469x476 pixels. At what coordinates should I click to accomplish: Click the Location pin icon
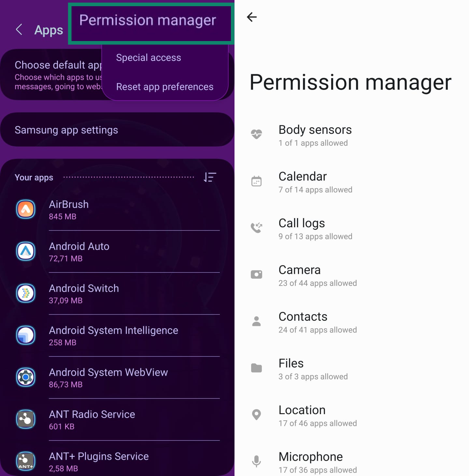[256, 414]
